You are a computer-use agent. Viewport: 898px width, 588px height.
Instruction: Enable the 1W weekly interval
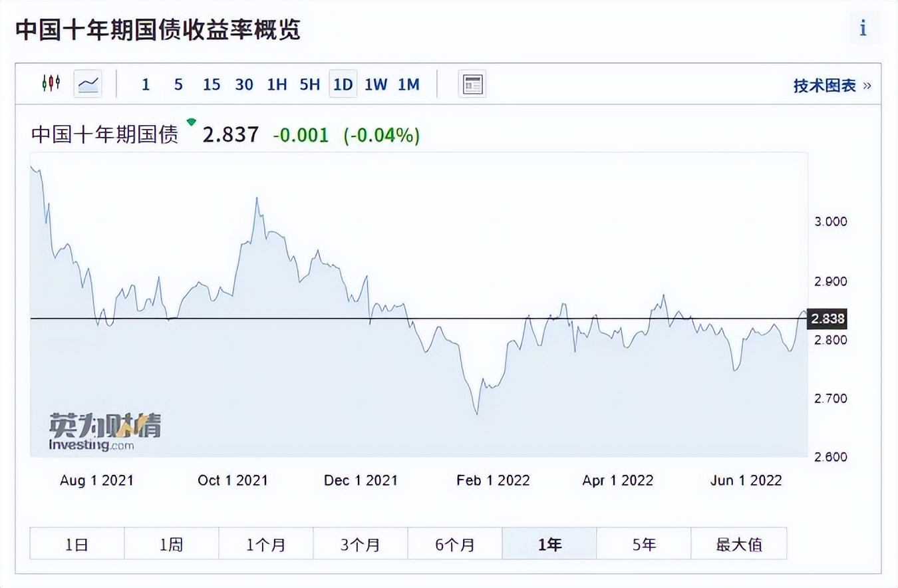coord(376,84)
